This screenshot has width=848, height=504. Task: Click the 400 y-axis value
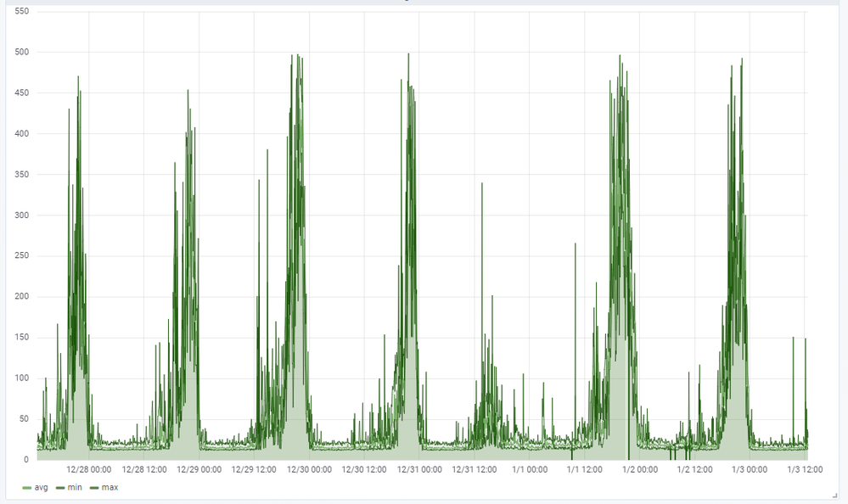[21, 133]
